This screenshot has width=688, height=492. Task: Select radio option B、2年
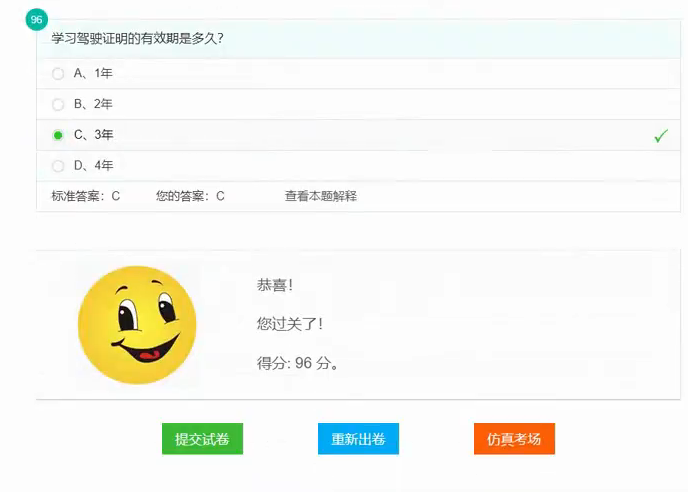coord(58,104)
